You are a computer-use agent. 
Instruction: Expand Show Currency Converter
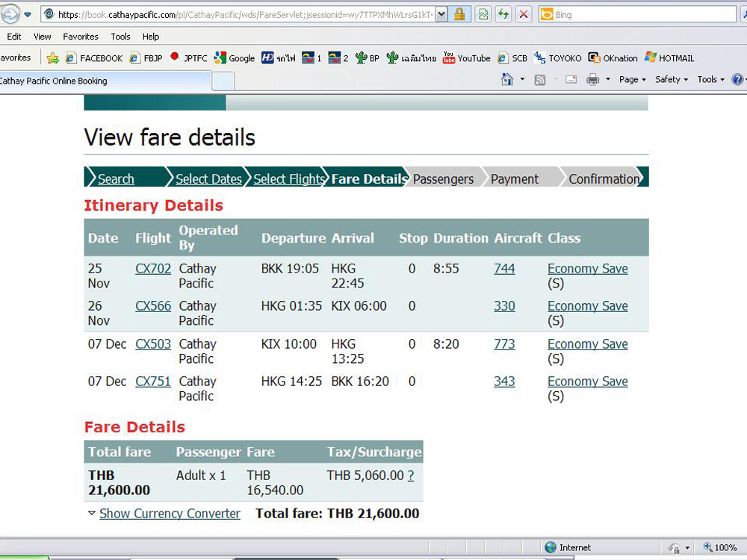170,514
